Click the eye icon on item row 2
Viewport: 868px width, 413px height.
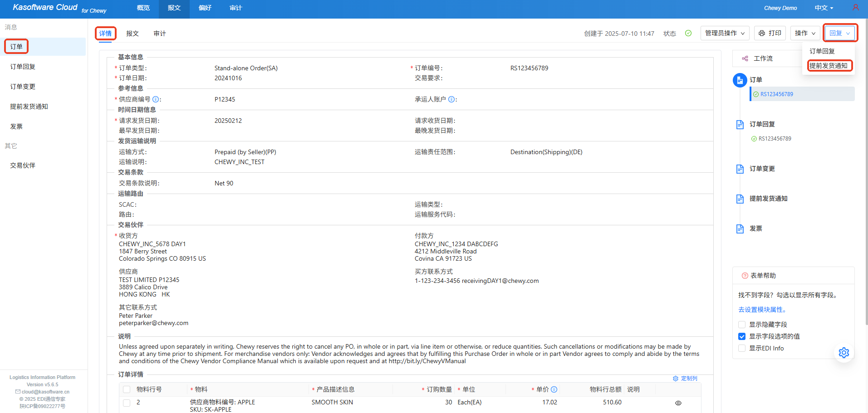point(678,403)
